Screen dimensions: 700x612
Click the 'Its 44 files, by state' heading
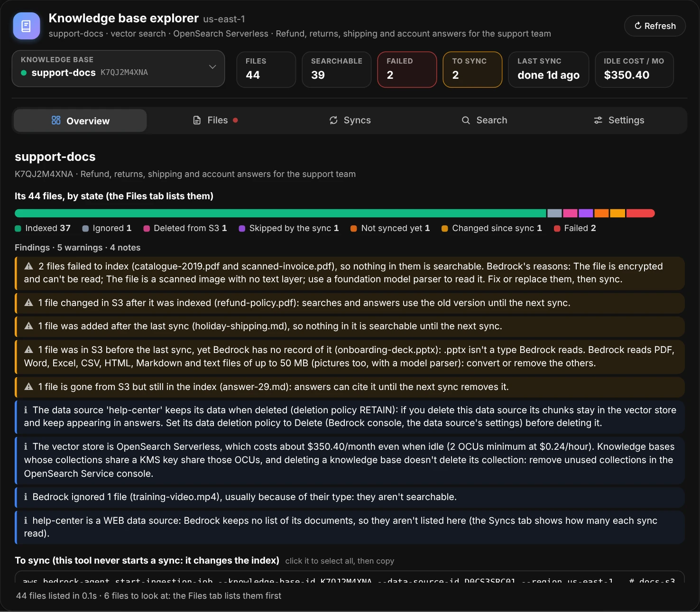click(x=114, y=196)
